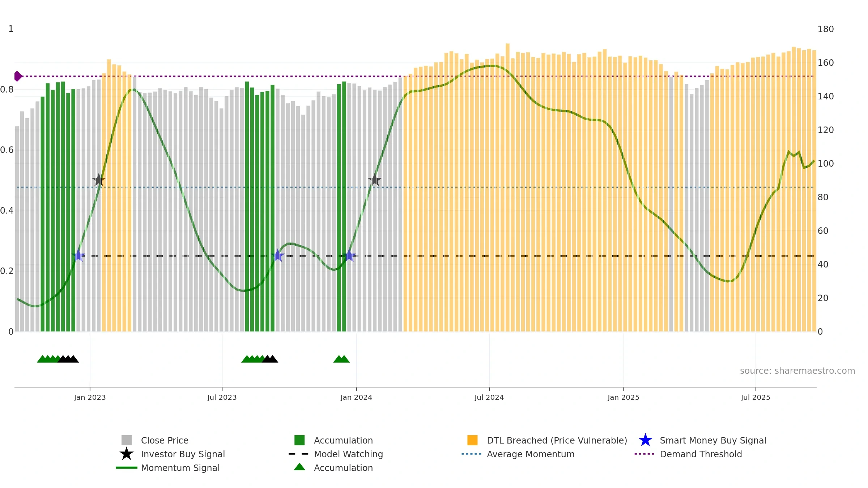Toggle the Demand Threshold legend entry

701,454
